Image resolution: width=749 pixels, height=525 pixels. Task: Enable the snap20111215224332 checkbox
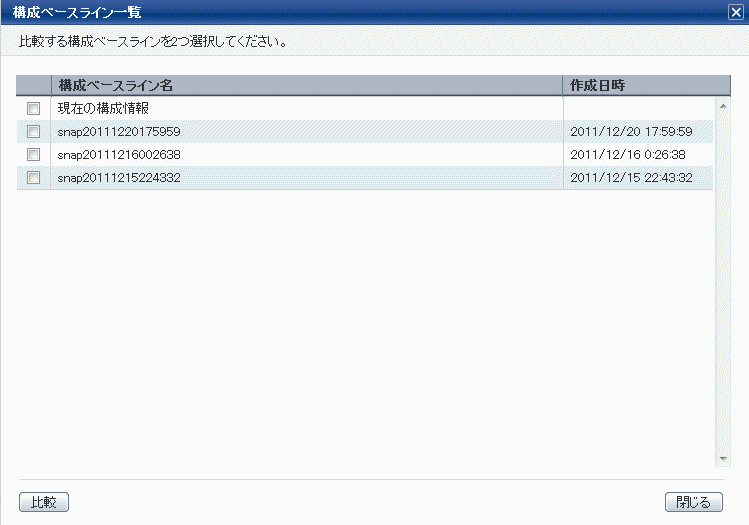click(33, 177)
